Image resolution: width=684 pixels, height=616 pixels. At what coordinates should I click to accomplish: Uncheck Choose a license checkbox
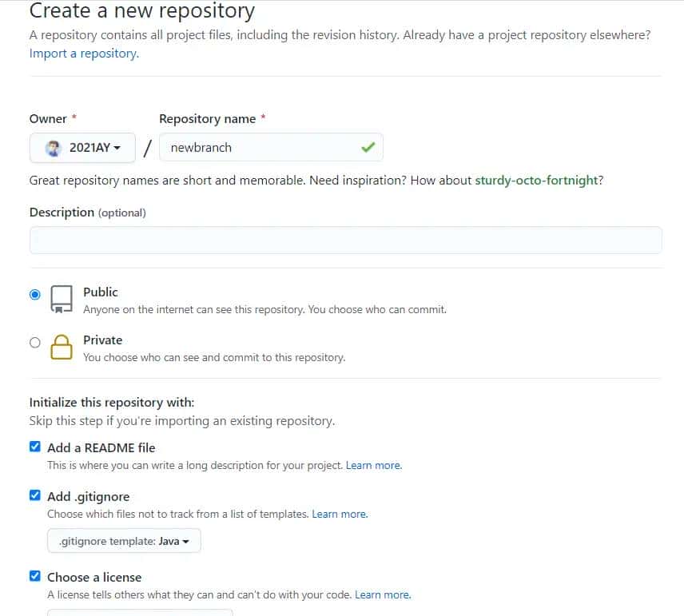(x=35, y=577)
